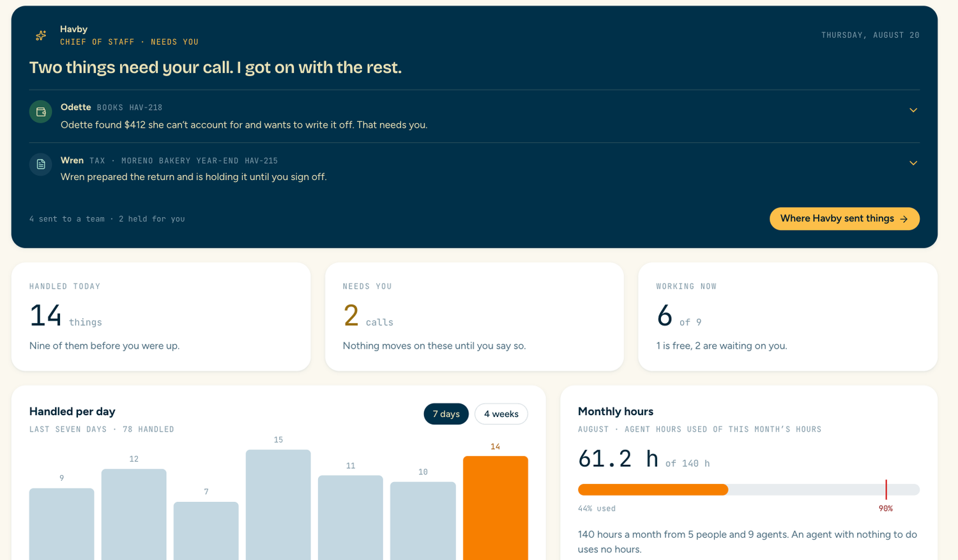Image resolution: width=958 pixels, height=560 pixels.
Task: Click the chart bar labeled 7
Action: click(x=206, y=531)
